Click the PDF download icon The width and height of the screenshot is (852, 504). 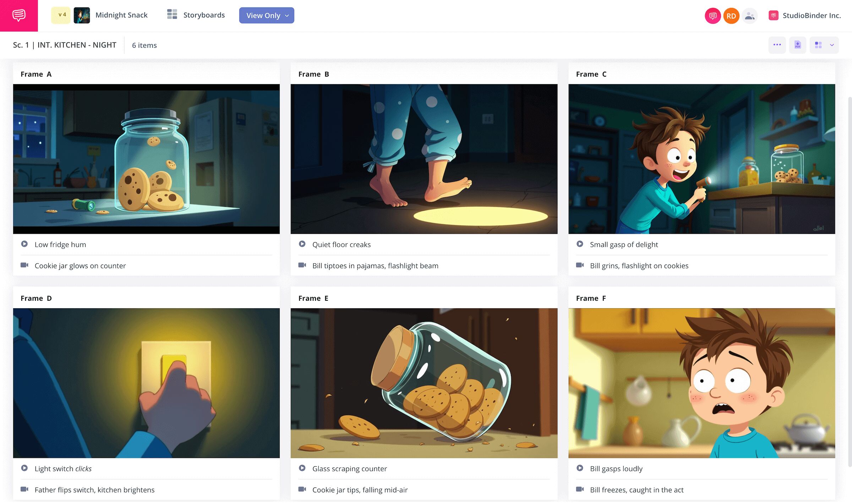(x=797, y=45)
